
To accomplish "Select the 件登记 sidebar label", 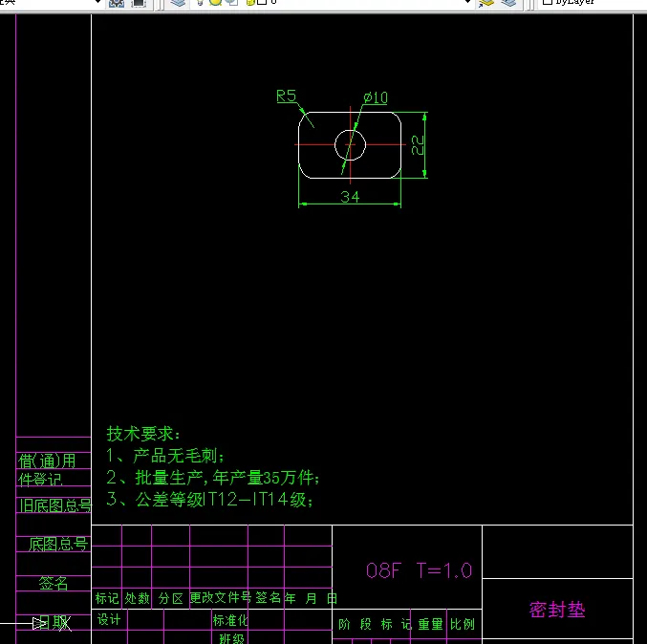I will coord(40,480).
